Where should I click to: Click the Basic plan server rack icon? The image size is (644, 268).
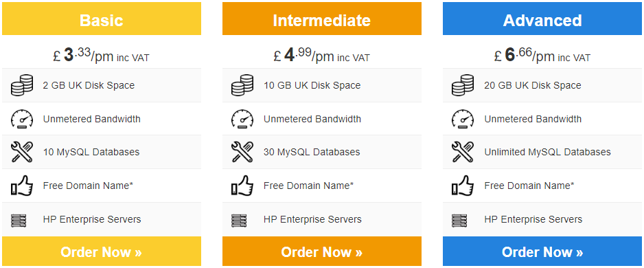[19, 221]
